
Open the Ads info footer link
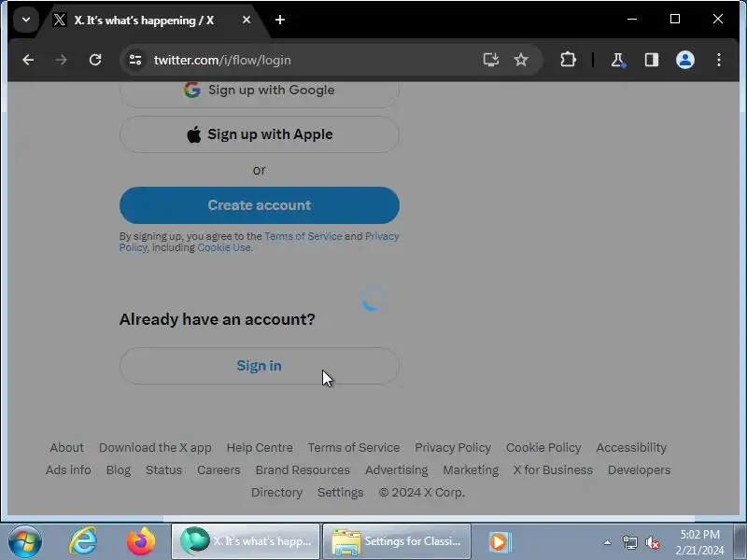68,470
